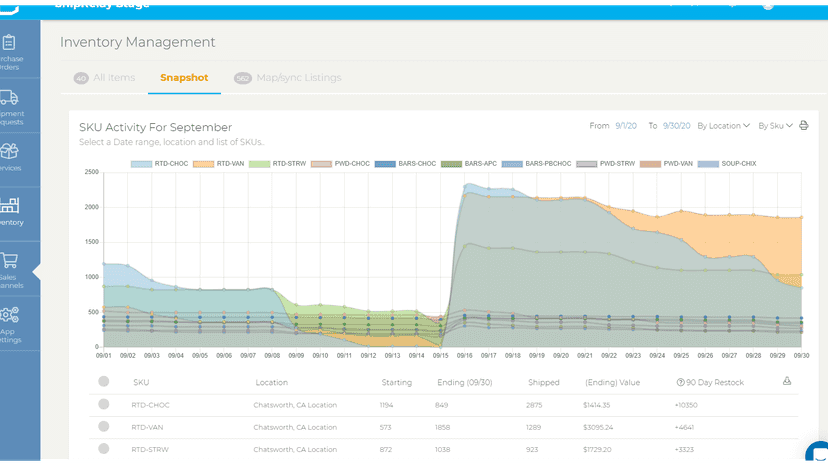
Task: Toggle the RTD-VAN legend color swatch
Action: 203,164
